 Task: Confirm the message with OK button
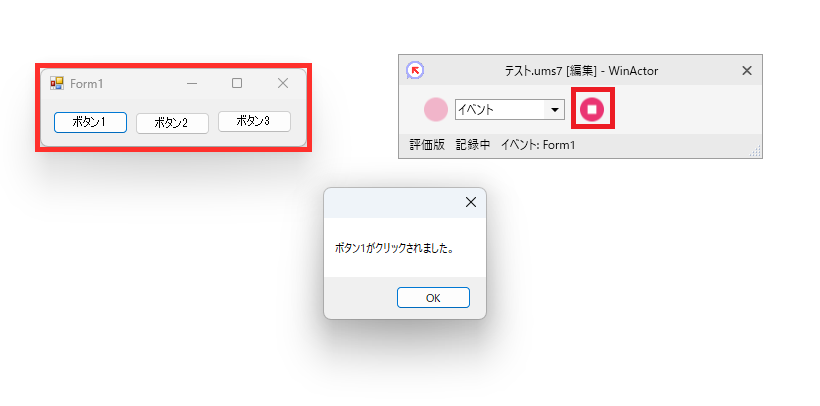pos(433,298)
